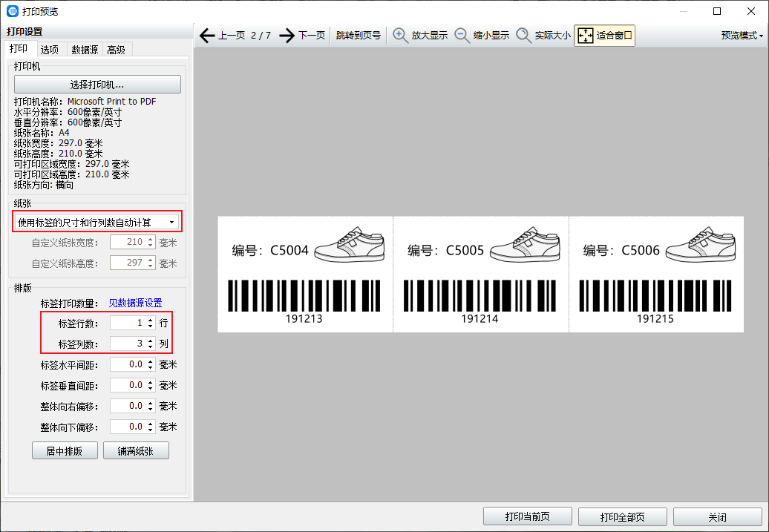Switch to the 打印 tab
The image size is (769, 532).
(x=19, y=48)
